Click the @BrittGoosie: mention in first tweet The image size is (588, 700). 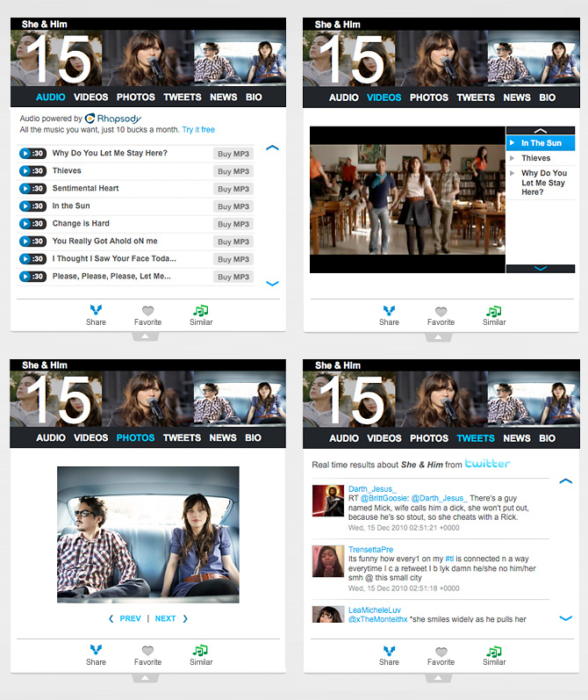pyautogui.click(x=384, y=498)
